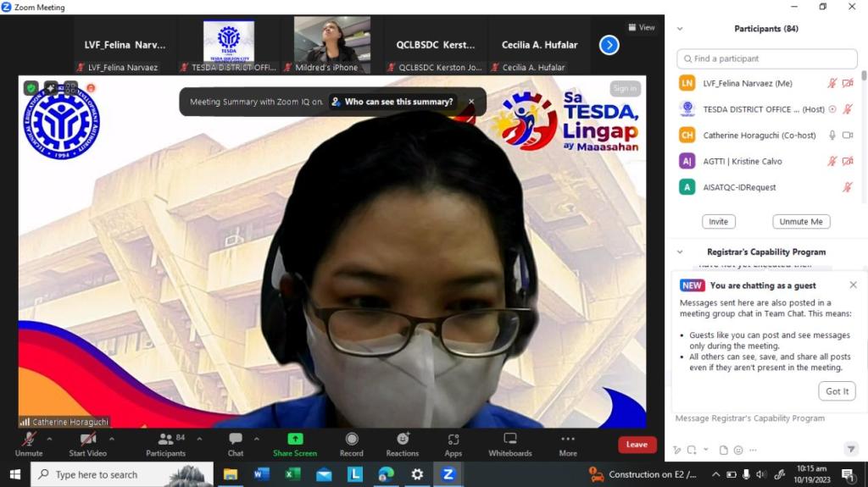Toggle the Participants panel with 84 count

click(x=166, y=439)
